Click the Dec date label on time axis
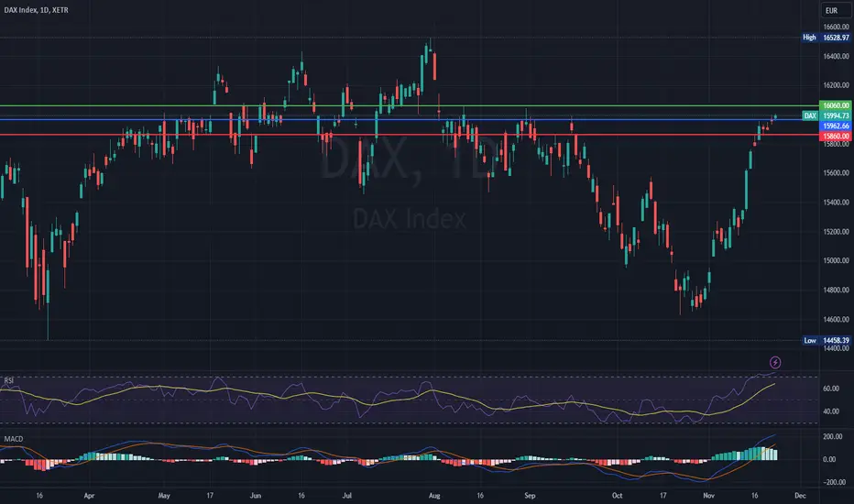Image resolution: width=854 pixels, height=504 pixels. point(800,496)
